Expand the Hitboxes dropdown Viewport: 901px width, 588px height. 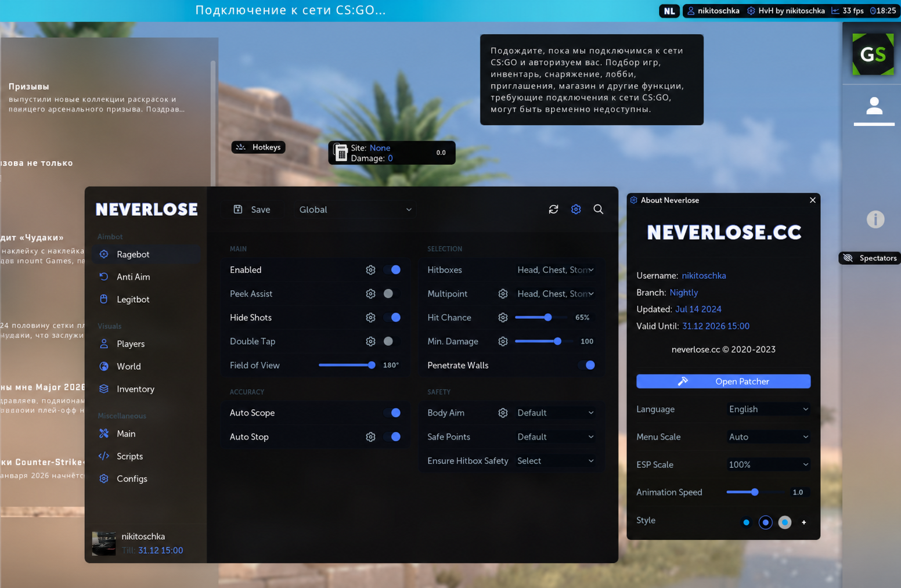pos(556,270)
